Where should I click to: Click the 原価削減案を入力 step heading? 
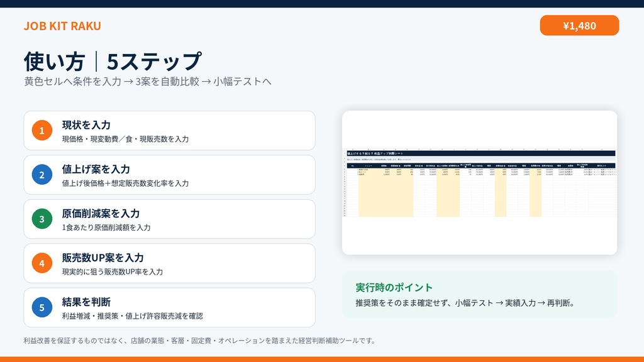coord(101,214)
